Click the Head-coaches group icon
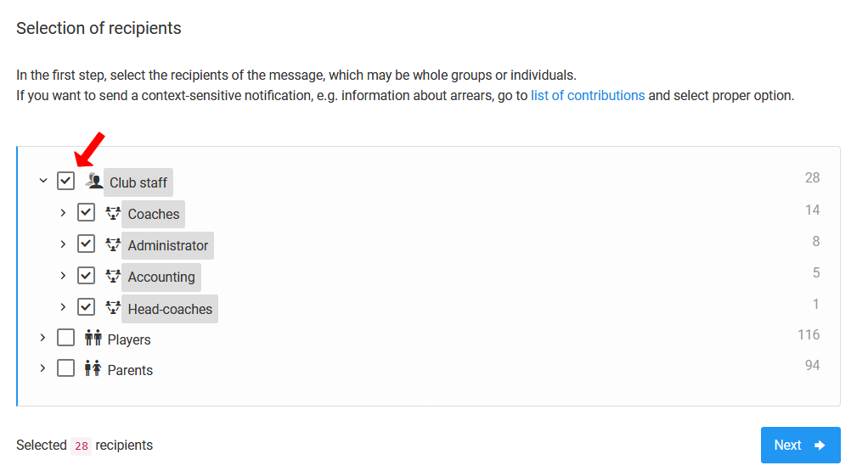The image size is (868, 471). [113, 307]
